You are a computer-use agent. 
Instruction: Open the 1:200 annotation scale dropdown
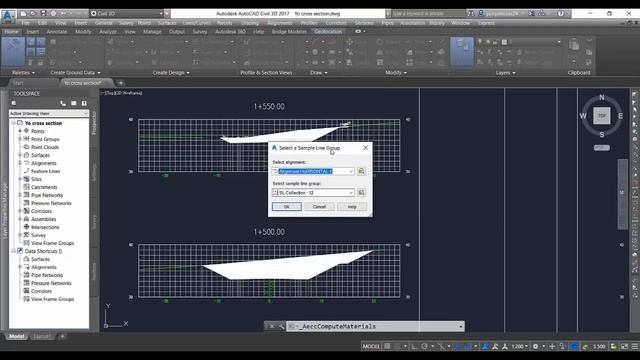tap(520, 347)
